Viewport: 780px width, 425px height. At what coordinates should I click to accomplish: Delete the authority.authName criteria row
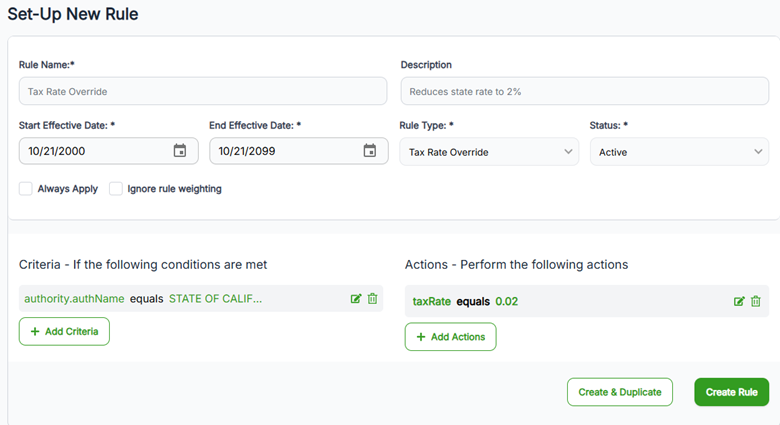click(372, 299)
